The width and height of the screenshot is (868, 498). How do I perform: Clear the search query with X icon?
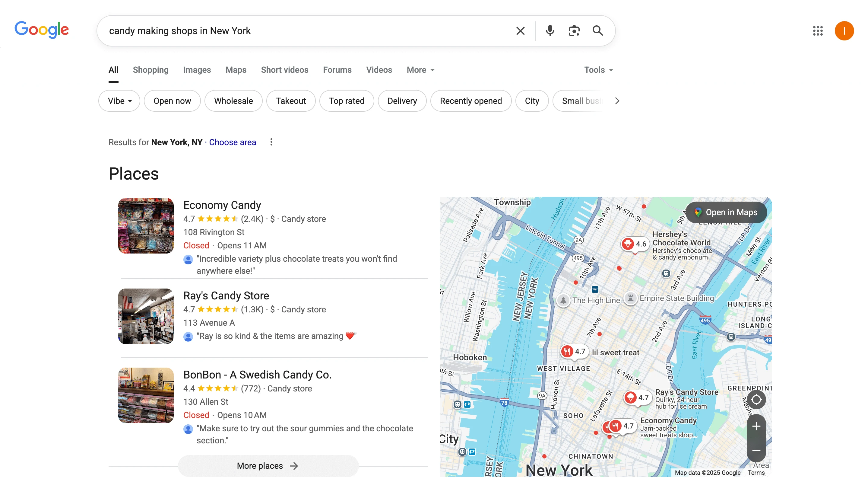(520, 31)
